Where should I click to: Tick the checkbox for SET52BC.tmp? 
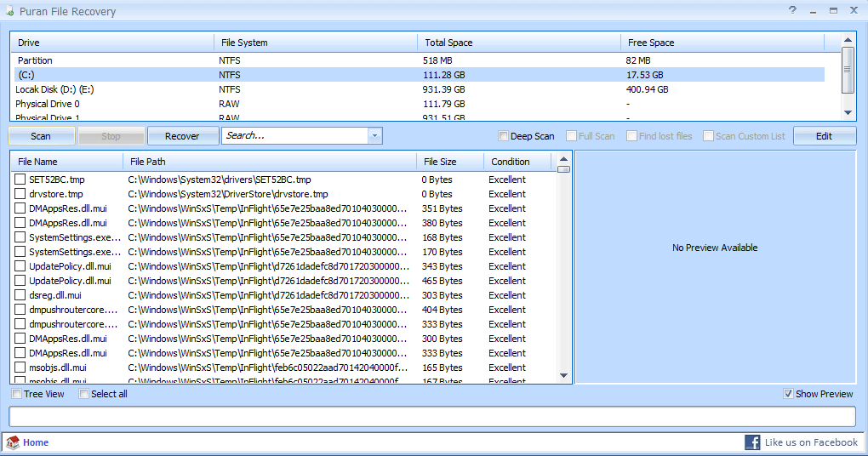pyautogui.click(x=20, y=180)
